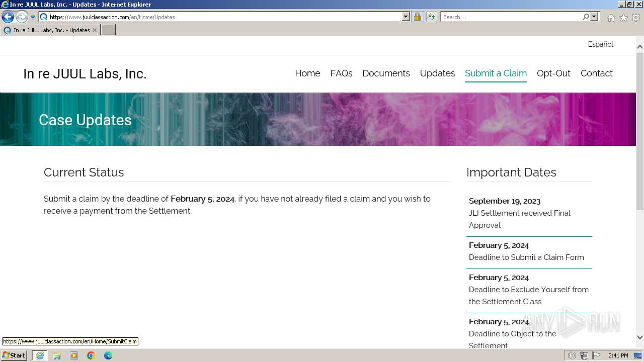Open a new blank tab
Screen dimensions: 644x362
point(108,30)
